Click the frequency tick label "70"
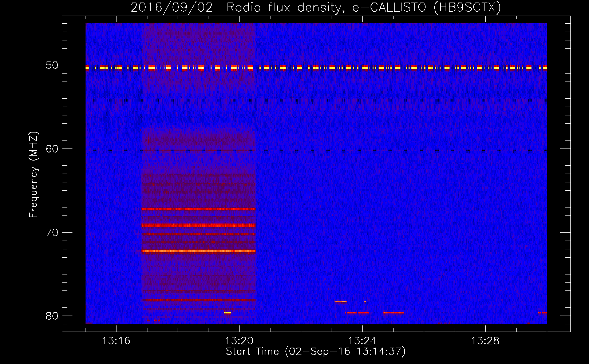This screenshot has width=589, height=364. coord(52,233)
